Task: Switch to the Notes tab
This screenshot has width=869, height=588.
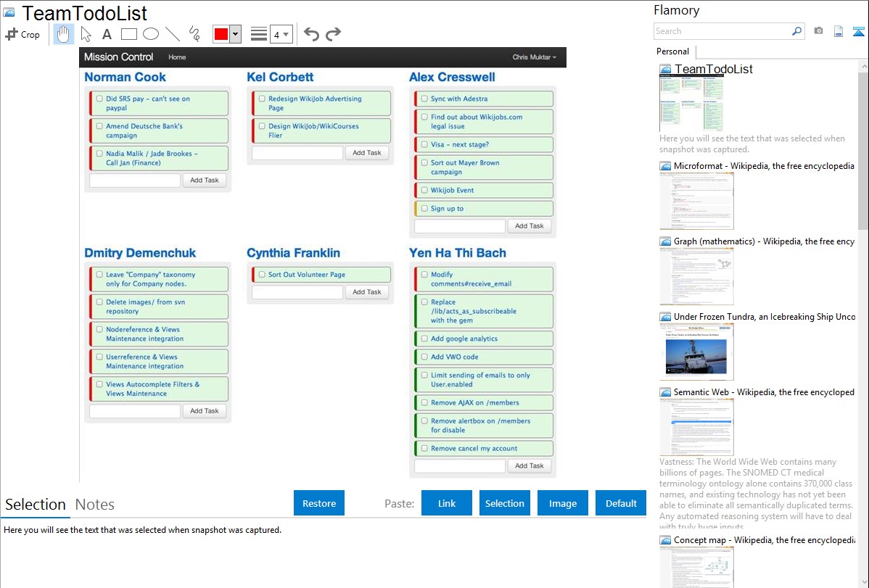Action: click(x=95, y=505)
